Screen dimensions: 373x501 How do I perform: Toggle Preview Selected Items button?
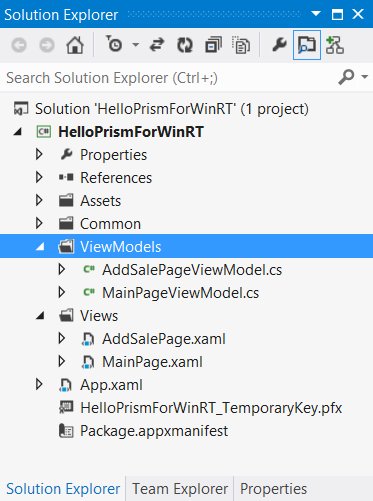tap(307, 45)
